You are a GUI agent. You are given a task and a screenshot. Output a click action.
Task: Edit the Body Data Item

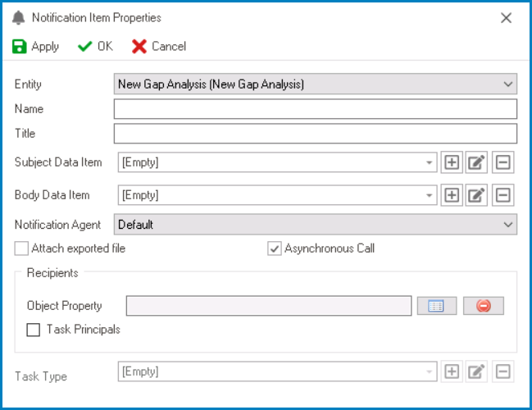(477, 195)
